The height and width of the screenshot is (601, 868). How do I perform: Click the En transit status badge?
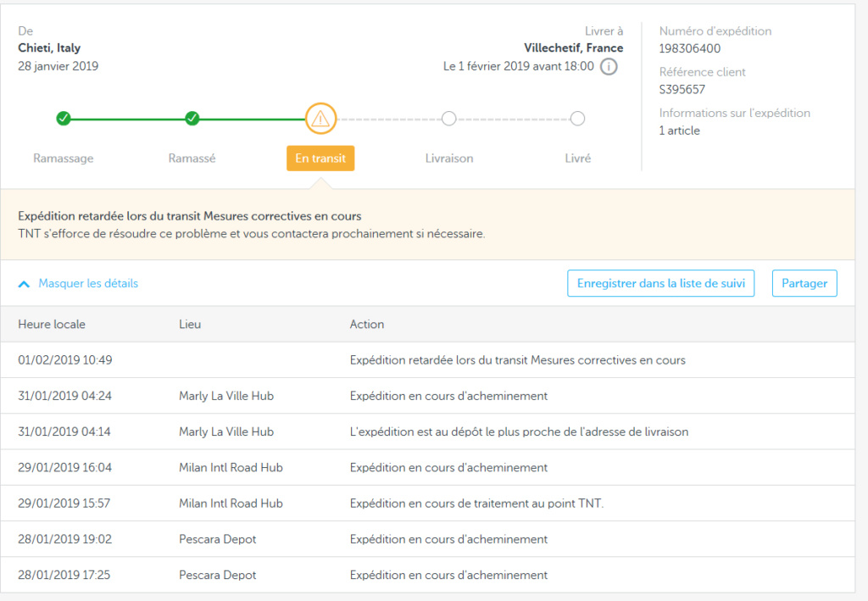click(x=320, y=159)
